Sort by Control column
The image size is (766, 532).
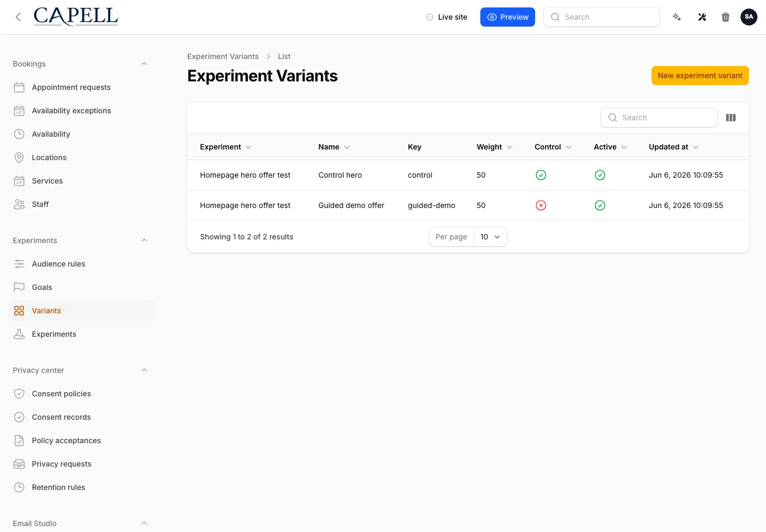(553, 147)
